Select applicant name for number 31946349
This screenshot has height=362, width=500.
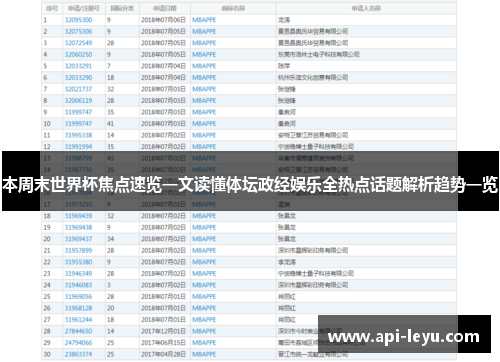316,274
